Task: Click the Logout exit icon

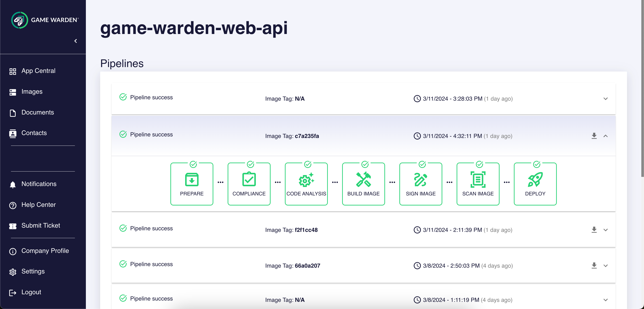Action: click(13, 293)
